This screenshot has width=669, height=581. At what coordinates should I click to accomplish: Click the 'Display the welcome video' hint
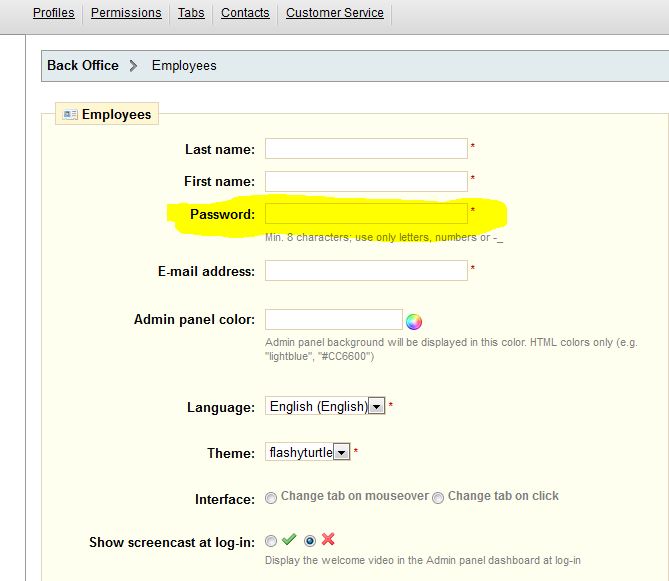(x=423, y=560)
